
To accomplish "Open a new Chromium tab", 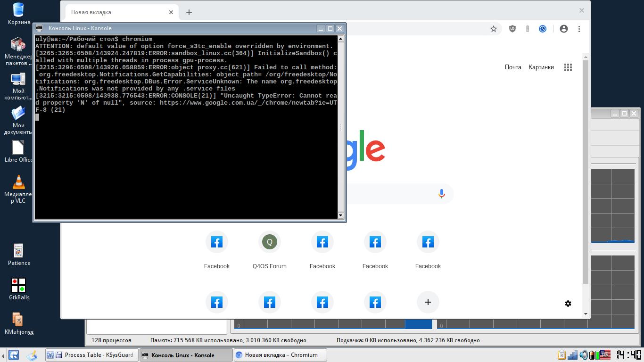I will pos(189,12).
